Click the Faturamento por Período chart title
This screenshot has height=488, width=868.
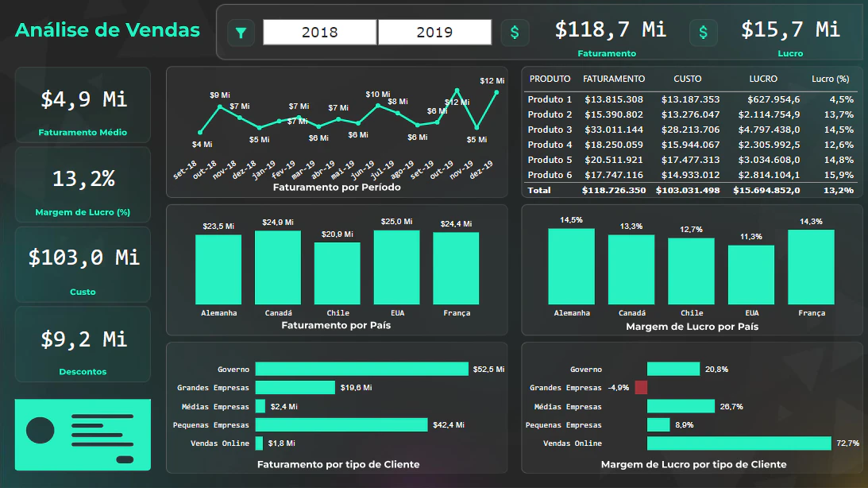click(337, 188)
